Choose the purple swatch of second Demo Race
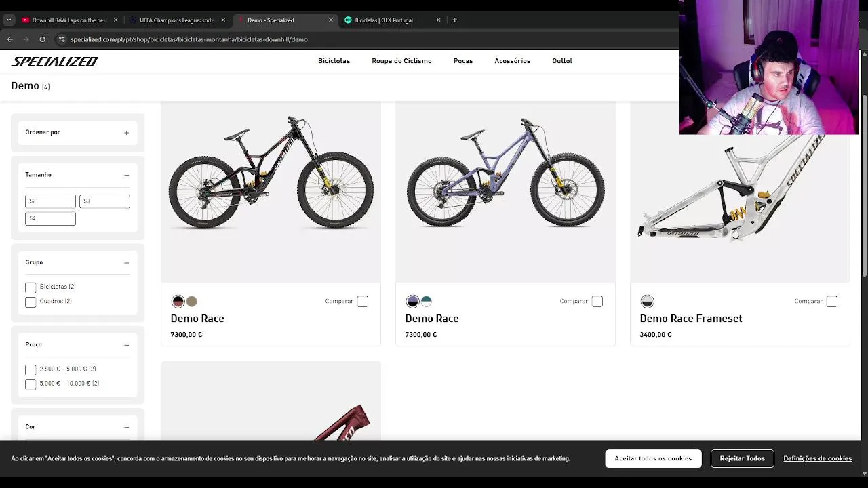The image size is (868, 488). point(412,302)
